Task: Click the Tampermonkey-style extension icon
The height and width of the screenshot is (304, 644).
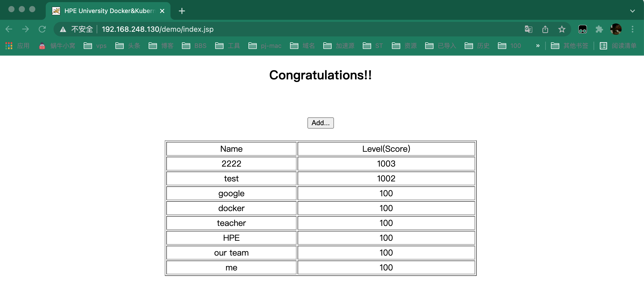Action: pyautogui.click(x=582, y=29)
